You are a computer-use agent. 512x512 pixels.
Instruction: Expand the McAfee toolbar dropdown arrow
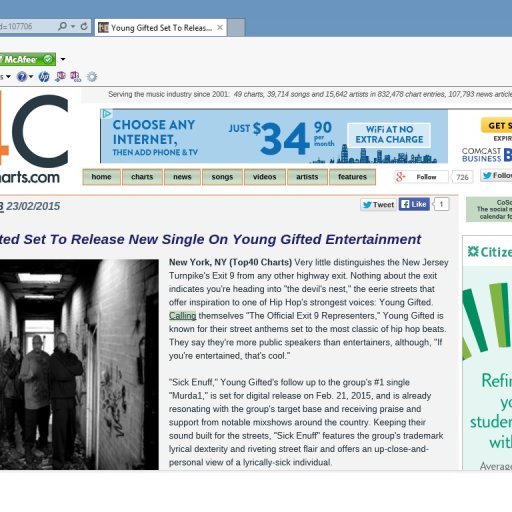(x=63, y=59)
